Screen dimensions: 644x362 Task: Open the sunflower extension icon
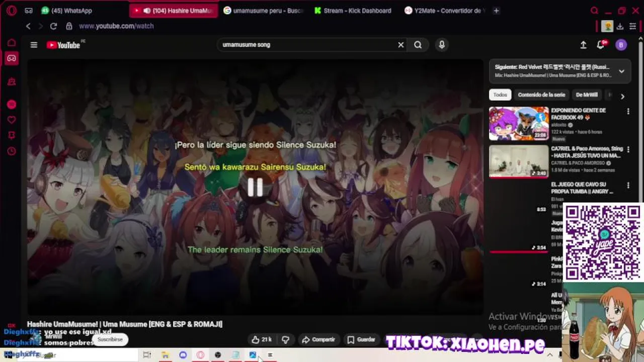click(x=608, y=26)
